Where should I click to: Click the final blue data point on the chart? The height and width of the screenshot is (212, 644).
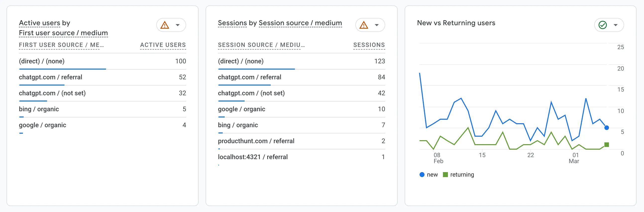pos(606,128)
